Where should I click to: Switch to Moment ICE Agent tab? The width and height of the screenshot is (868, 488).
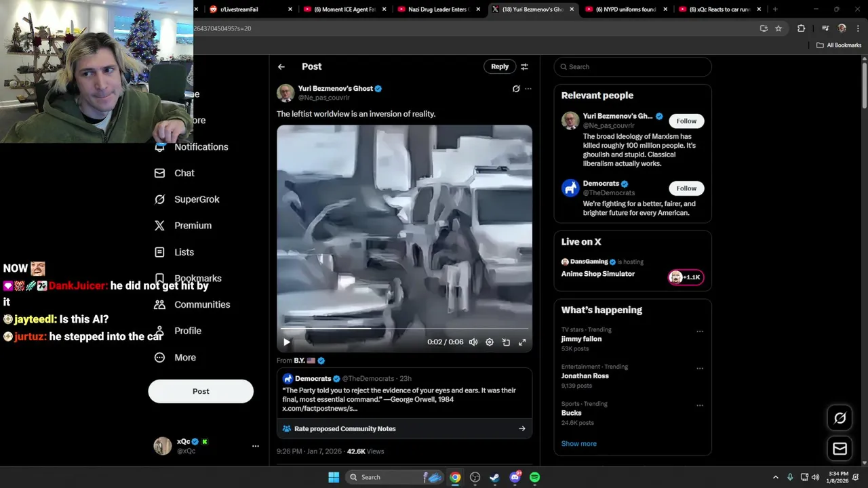[346, 9]
